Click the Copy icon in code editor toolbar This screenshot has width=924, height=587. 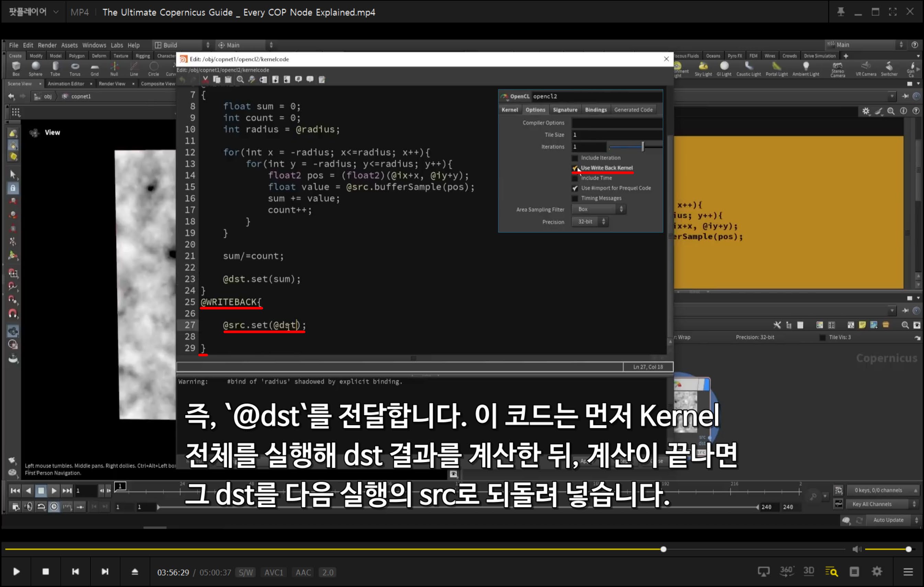point(217,79)
